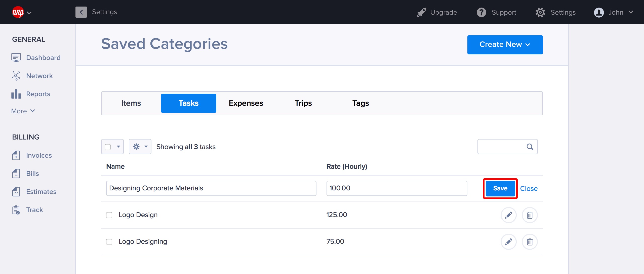Open the Dashboard sidebar icon
Viewport: 644px width, 274px height.
click(x=16, y=58)
